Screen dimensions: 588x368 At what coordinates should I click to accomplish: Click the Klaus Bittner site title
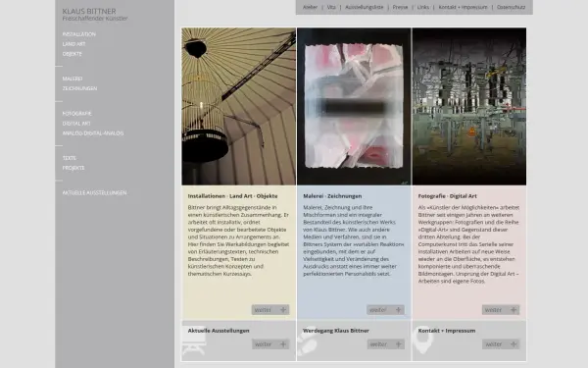pos(89,11)
